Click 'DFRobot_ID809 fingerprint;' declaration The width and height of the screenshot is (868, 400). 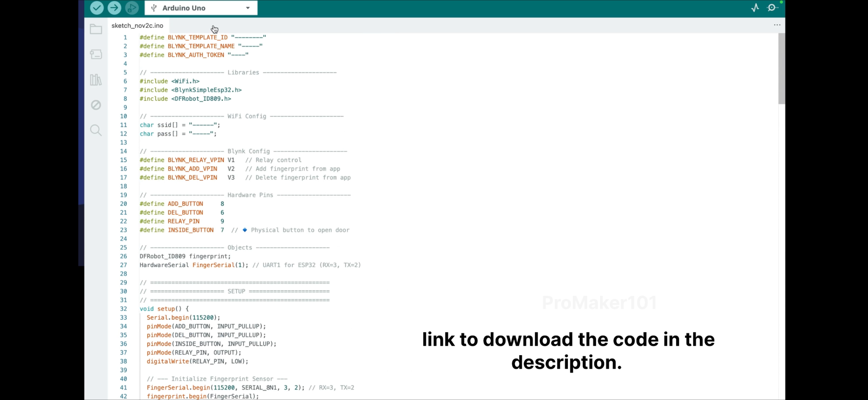(185, 256)
